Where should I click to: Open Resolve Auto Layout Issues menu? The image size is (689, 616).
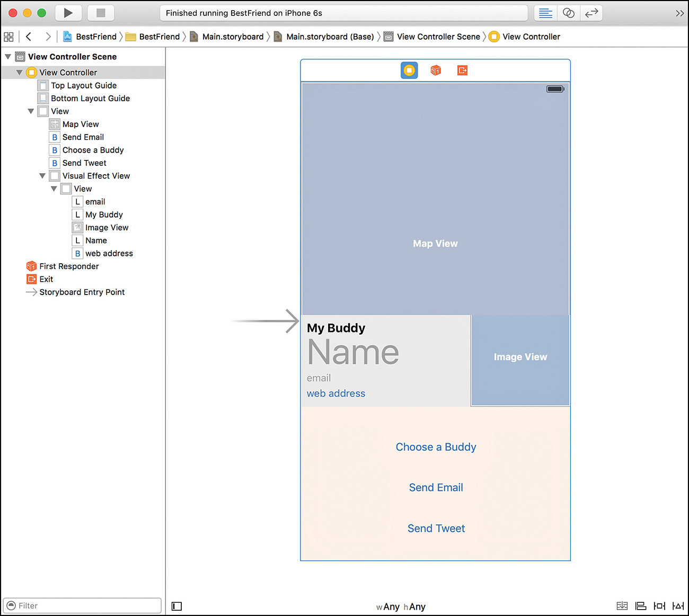point(678,606)
